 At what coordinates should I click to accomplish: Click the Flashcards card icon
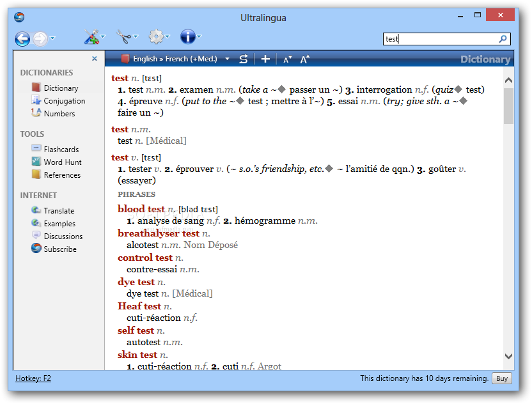[36, 148]
